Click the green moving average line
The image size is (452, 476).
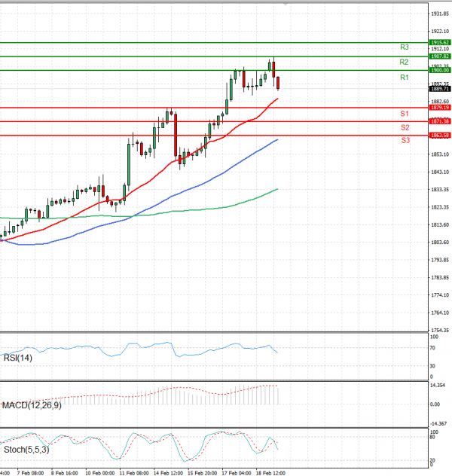point(226,205)
